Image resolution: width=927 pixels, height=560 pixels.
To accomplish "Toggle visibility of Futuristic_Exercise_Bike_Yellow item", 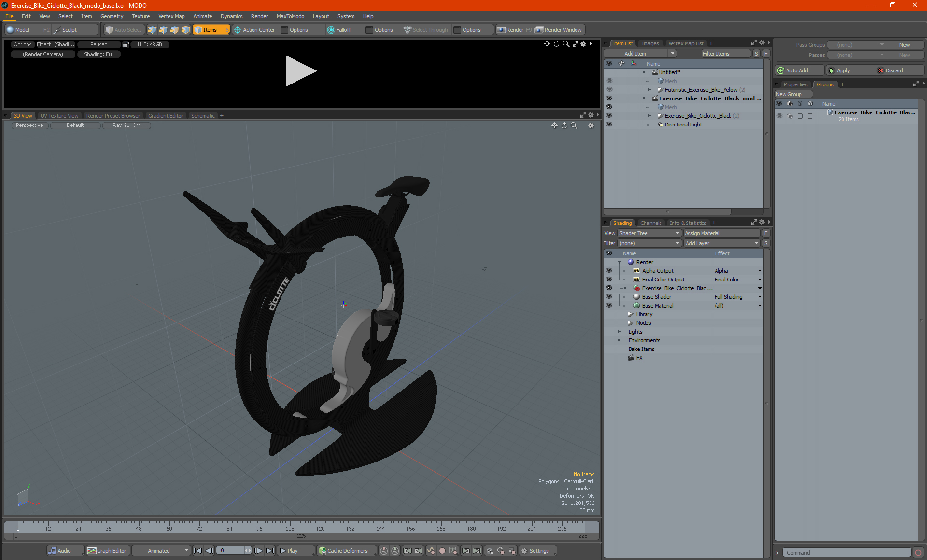I will click(609, 90).
